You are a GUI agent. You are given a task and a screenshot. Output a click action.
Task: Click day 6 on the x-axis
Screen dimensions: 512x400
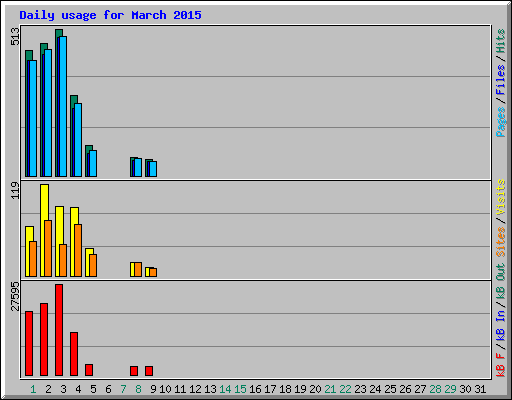pyautogui.click(x=108, y=389)
